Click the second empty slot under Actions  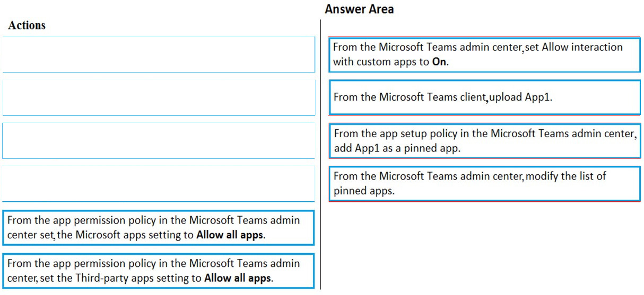pos(158,97)
